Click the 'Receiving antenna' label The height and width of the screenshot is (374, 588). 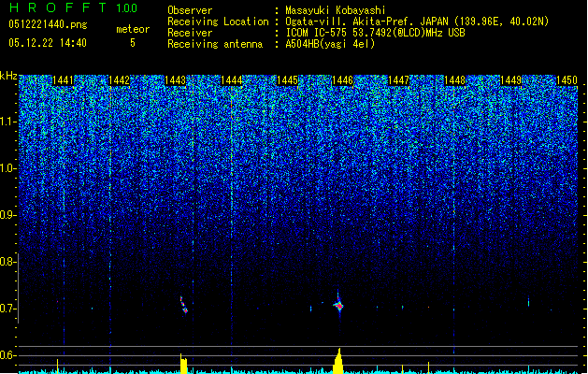(x=215, y=44)
